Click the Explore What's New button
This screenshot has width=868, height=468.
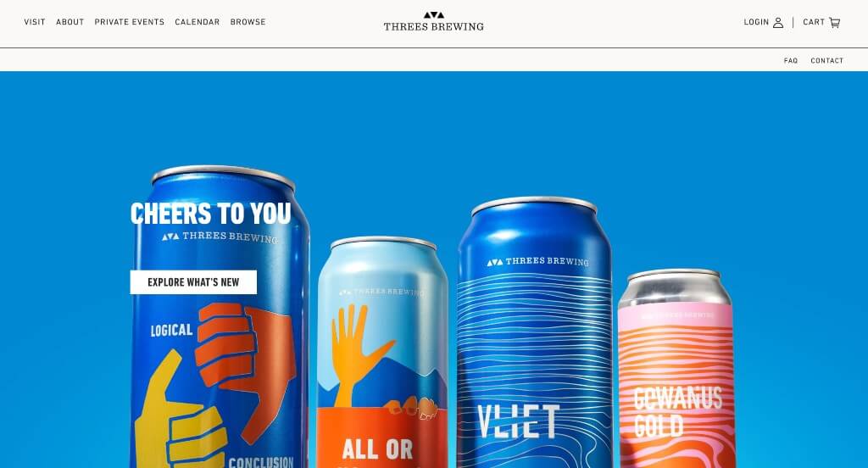tap(193, 282)
